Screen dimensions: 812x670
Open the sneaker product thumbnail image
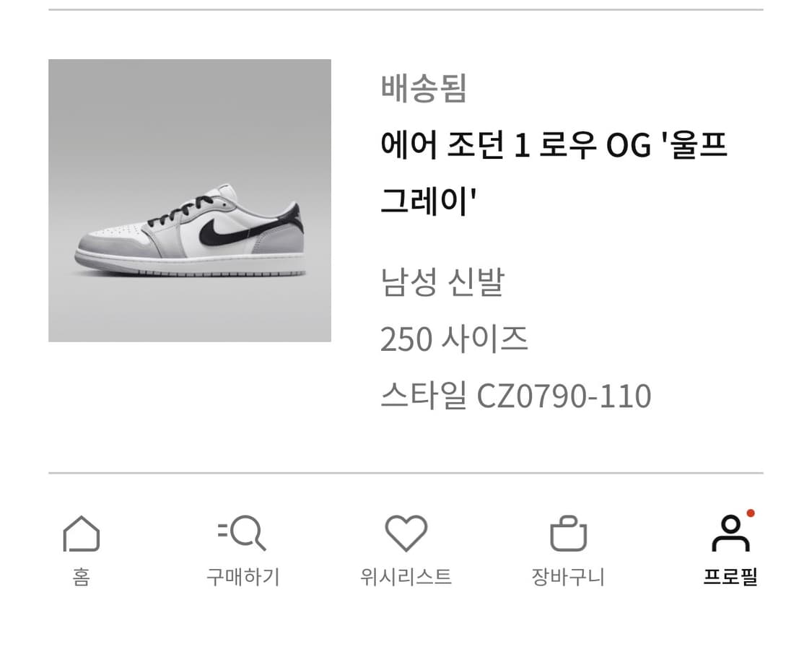pos(189,199)
